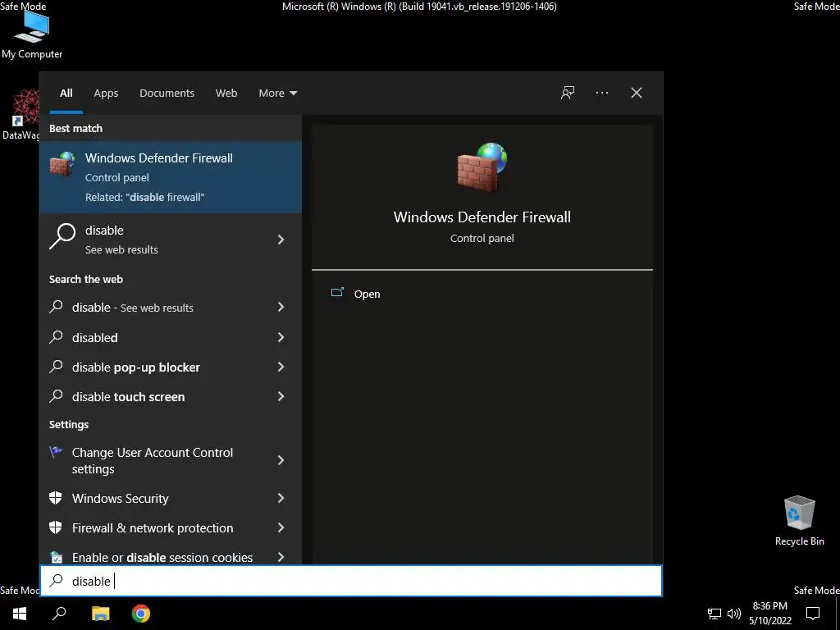Open My Computer desktop icon
The height and width of the screenshot is (630, 840).
click(x=32, y=34)
